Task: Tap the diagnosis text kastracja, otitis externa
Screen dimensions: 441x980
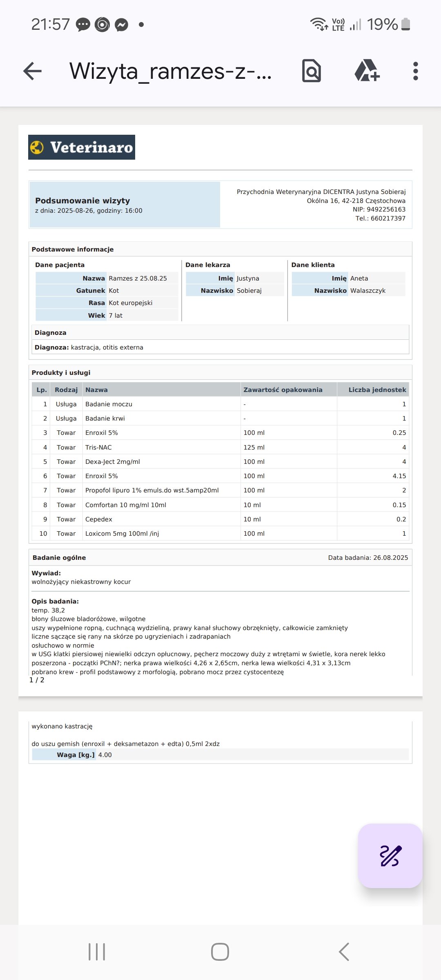Action: pyautogui.click(x=107, y=347)
